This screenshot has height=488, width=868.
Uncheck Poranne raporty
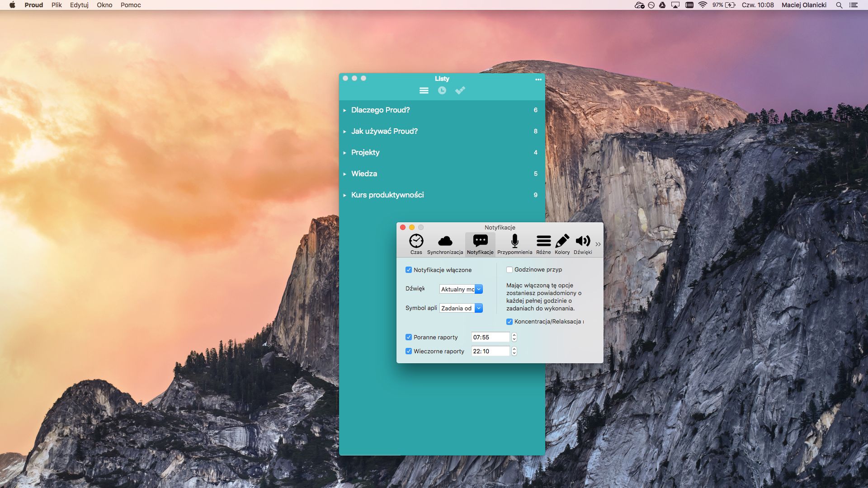pos(409,337)
